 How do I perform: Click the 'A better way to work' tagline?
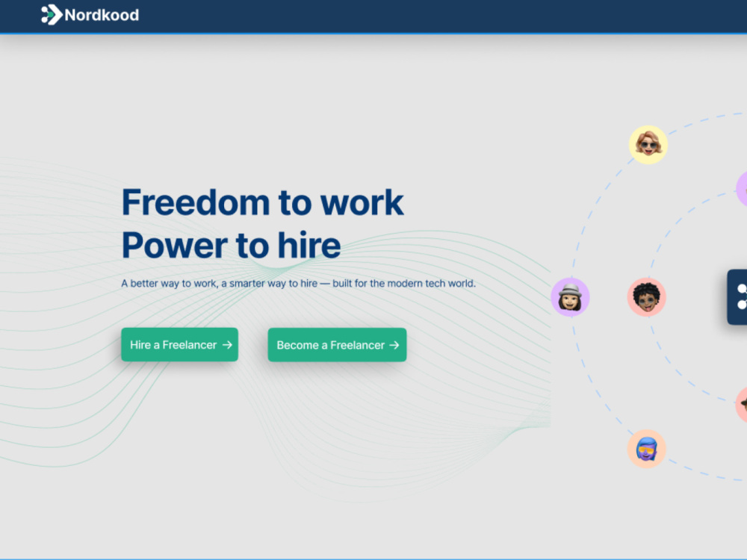[x=298, y=283]
